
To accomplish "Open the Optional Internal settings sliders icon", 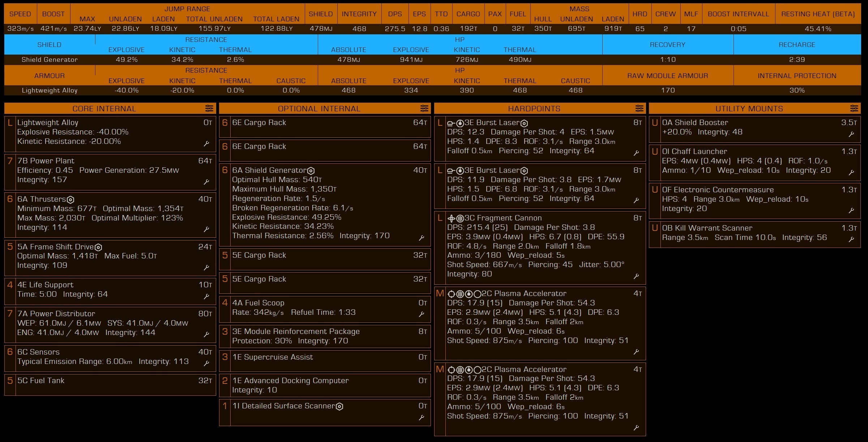I will pyautogui.click(x=424, y=108).
